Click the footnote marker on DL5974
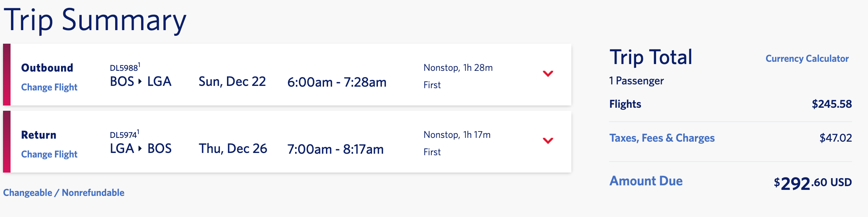The image size is (868, 217). 138,132
